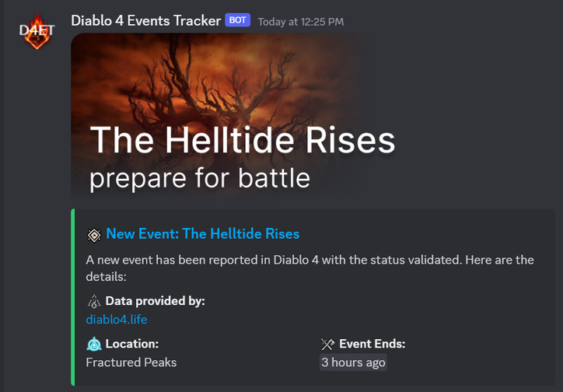The width and height of the screenshot is (563, 392).
Task: Click the Diablo 4 Events Tracker username
Action: click(x=145, y=20)
